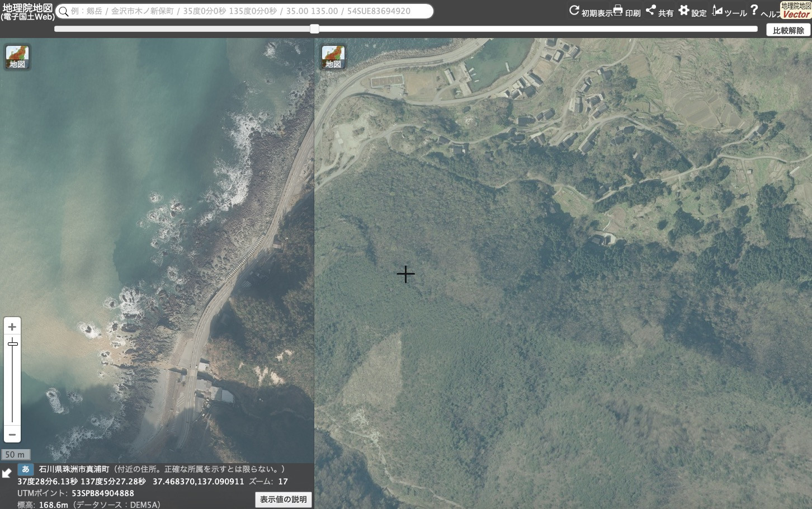Reset view with 初期表示 button
The height and width of the screenshot is (509, 812).
tap(591, 11)
